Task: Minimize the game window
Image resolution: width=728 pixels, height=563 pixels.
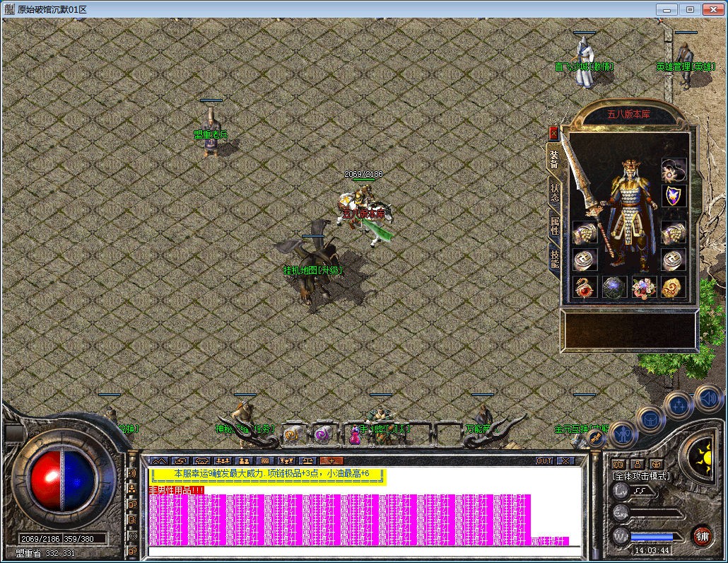Action: [667, 9]
